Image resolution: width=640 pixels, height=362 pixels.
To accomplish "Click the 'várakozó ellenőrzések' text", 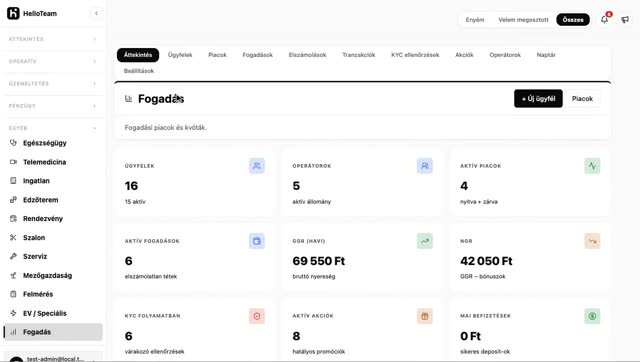I will 154,351.
